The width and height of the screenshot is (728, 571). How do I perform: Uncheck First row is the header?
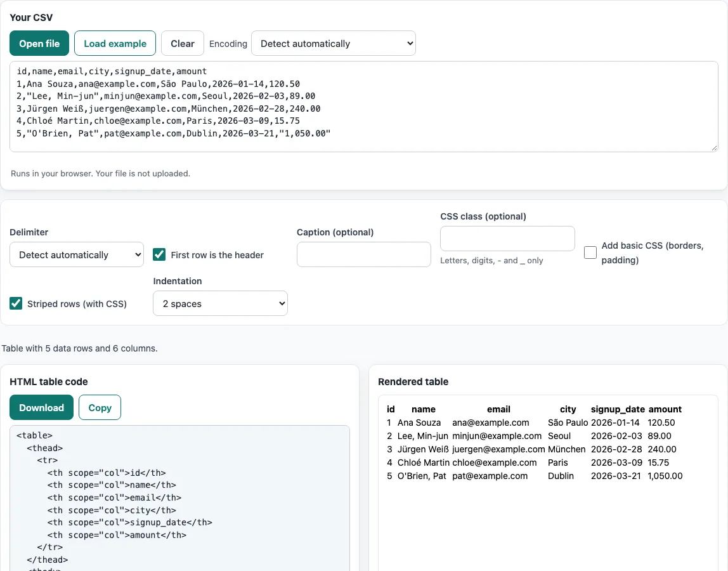click(x=159, y=254)
